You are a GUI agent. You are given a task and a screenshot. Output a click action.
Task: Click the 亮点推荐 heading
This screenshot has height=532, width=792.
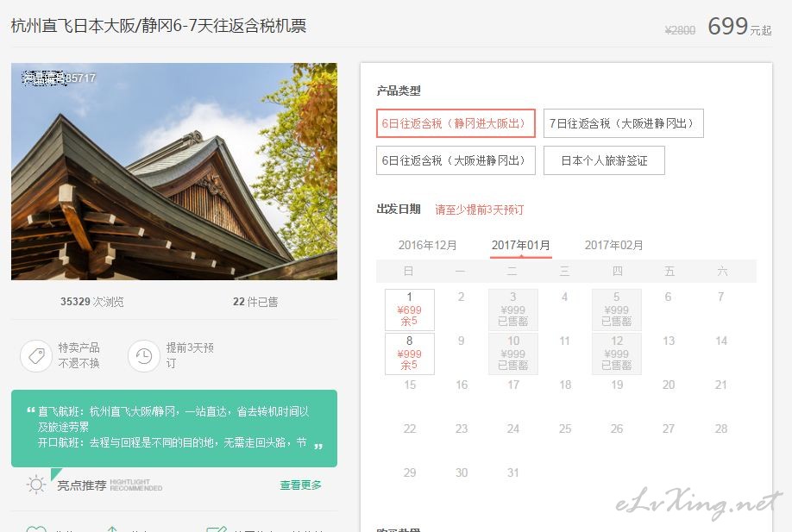pos(82,485)
